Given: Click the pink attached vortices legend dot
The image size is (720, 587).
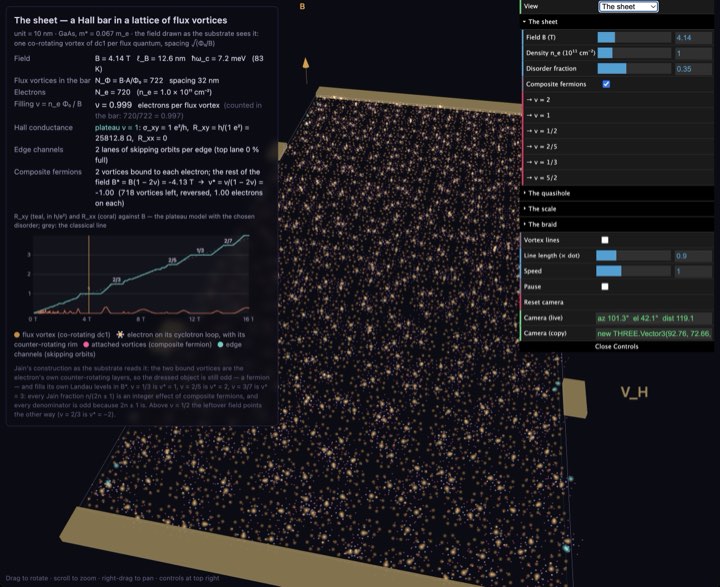Looking at the screenshot, I should (x=86, y=344).
